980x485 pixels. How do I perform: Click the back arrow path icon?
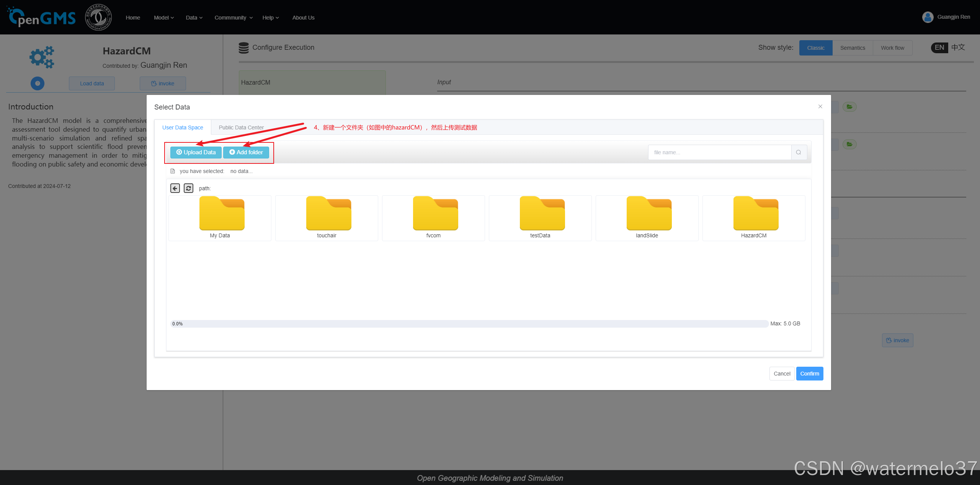click(x=175, y=188)
